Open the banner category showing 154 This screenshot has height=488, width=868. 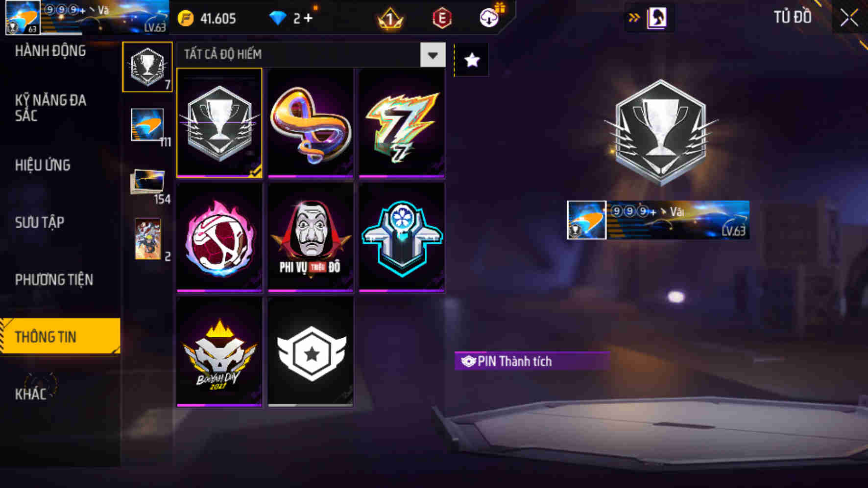pyautogui.click(x=148, y=185)
